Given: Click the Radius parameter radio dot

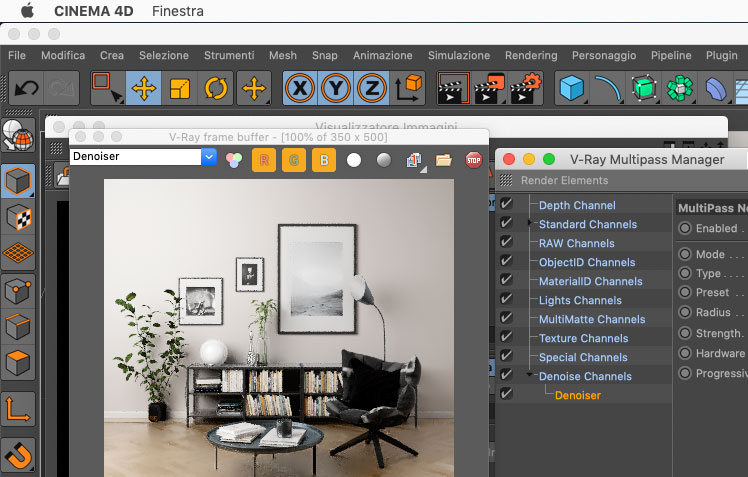Looking at the screenshot, I should click(685, 312).
